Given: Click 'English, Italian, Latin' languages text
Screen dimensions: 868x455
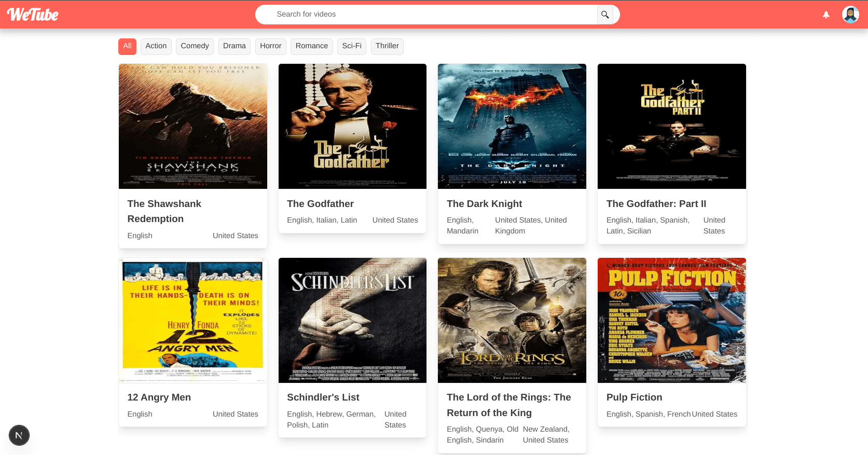Looking at the screenshot, I should pos(322,220).
